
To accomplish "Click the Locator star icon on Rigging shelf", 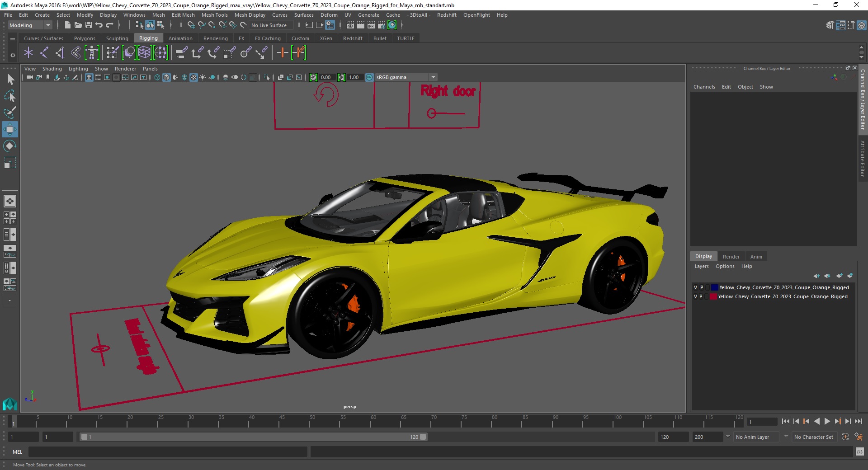I will [28, 53].
